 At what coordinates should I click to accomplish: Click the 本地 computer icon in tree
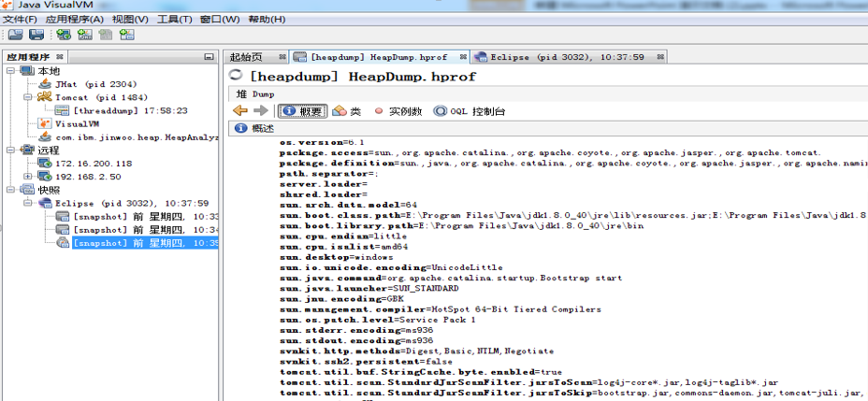[x=27, y=71]
